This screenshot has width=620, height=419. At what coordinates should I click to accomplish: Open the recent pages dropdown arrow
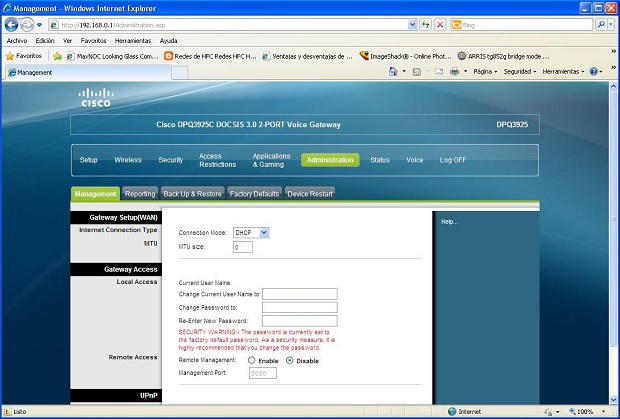click(x=39, y=25)
